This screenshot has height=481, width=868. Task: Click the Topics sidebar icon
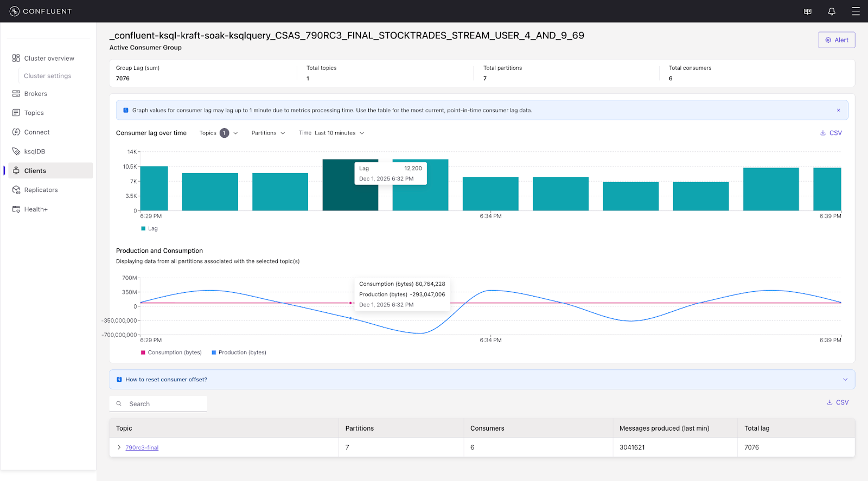[x=16, y=113]
